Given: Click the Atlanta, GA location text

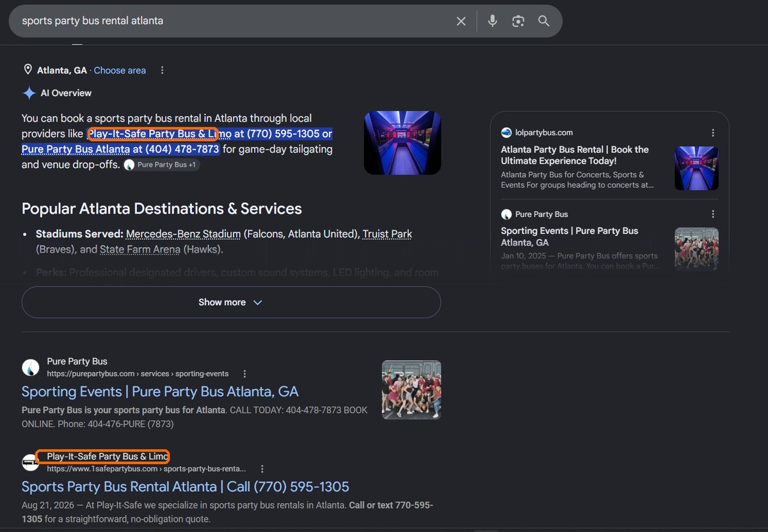Looking at the screenshot, I should tap(62, 70).
